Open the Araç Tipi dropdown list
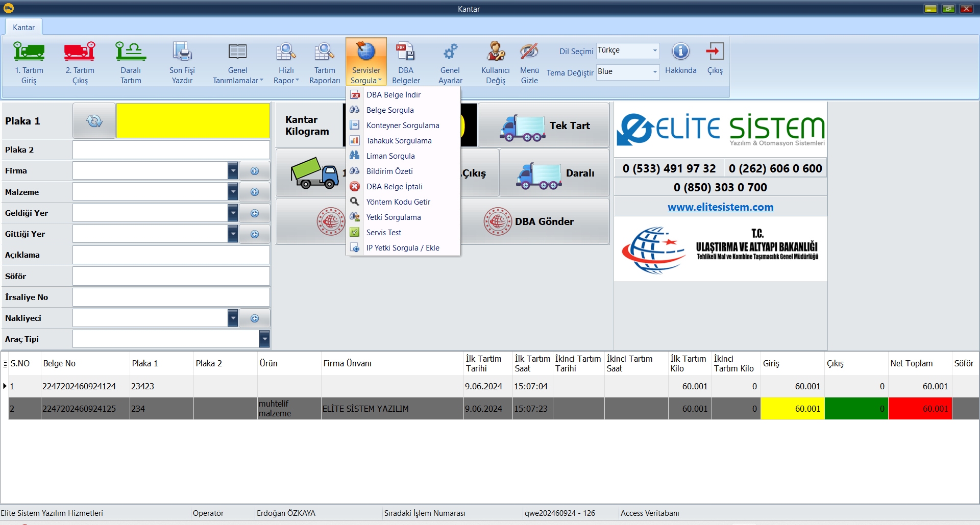Image resolution: width=980 pixels, height=525 pixels. 264,339
